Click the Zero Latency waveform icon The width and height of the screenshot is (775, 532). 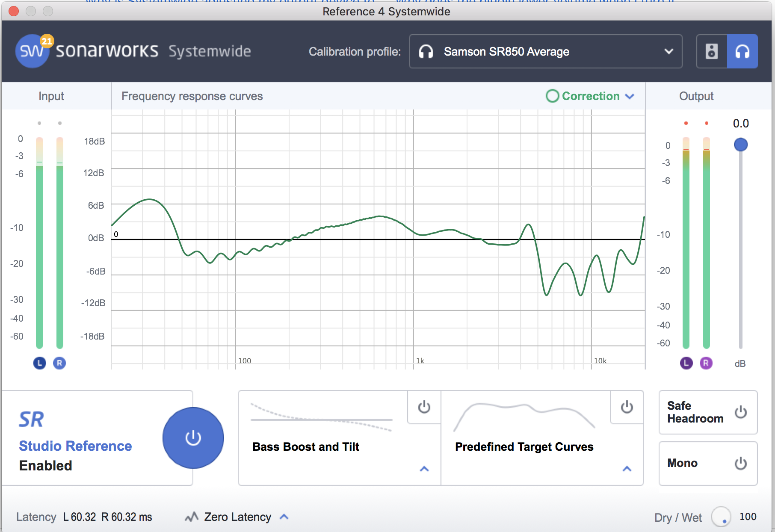coord(192,517)
